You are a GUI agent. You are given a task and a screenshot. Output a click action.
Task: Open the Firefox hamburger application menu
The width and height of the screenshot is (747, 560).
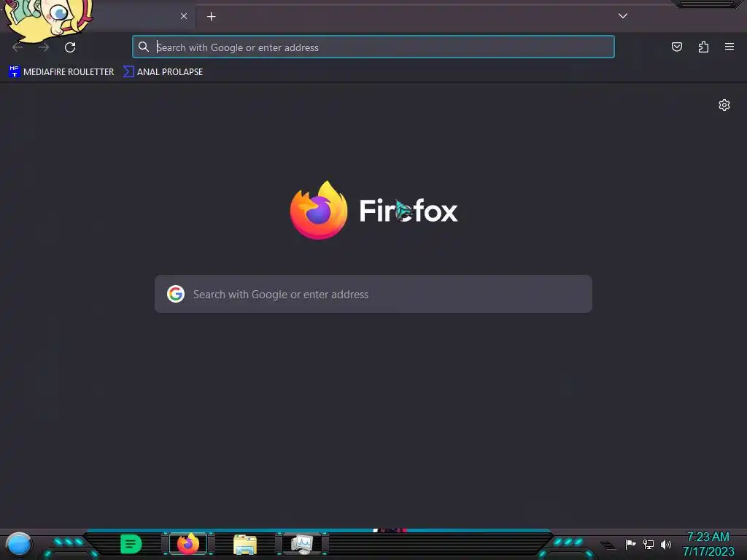[729, 47]
